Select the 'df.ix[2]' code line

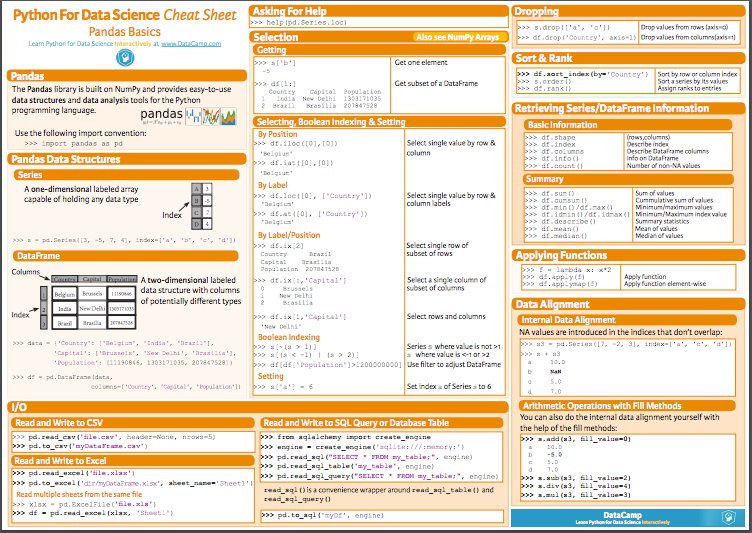tap(279, 246)
